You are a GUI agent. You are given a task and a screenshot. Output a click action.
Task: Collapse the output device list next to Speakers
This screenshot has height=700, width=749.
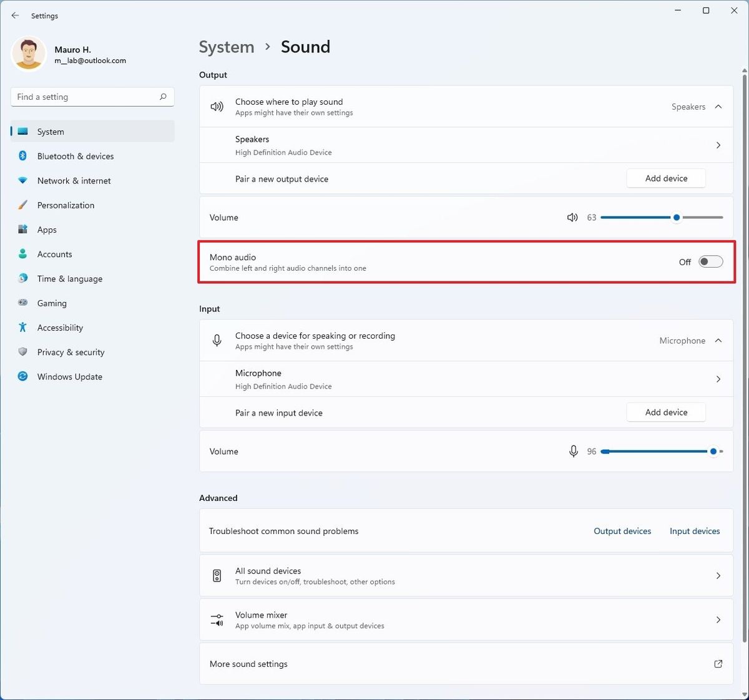(x=718, y=107)
